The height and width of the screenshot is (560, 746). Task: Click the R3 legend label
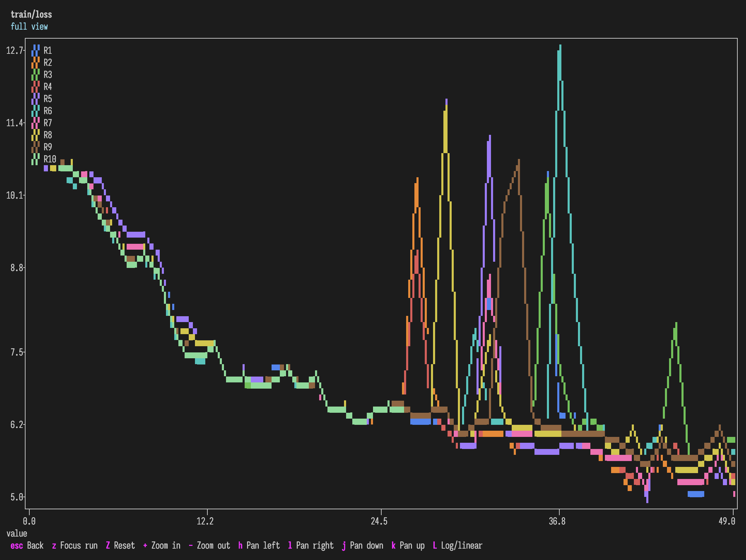tap(48, 75)
